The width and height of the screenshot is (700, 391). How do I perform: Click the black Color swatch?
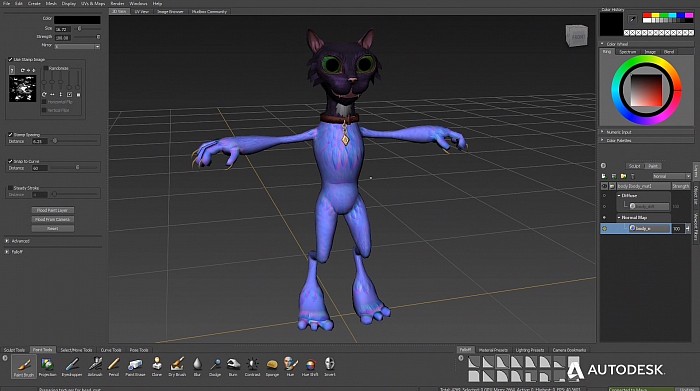(x=77, y=20)
